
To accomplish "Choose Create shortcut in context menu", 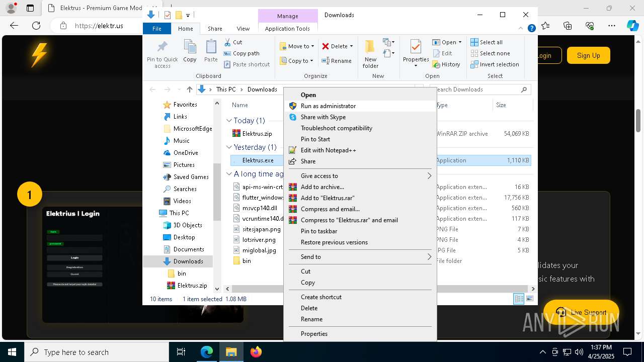I will [x=360, y=297].
